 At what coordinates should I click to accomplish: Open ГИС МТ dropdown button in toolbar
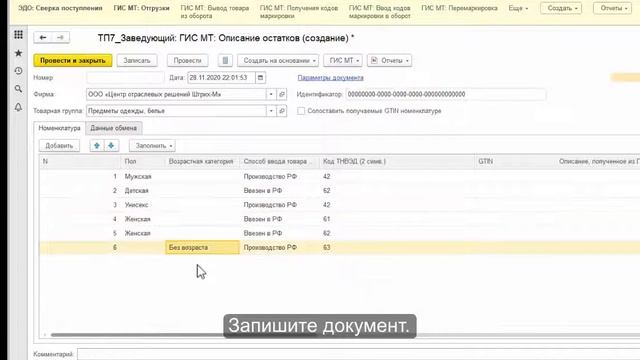(343, 60)
